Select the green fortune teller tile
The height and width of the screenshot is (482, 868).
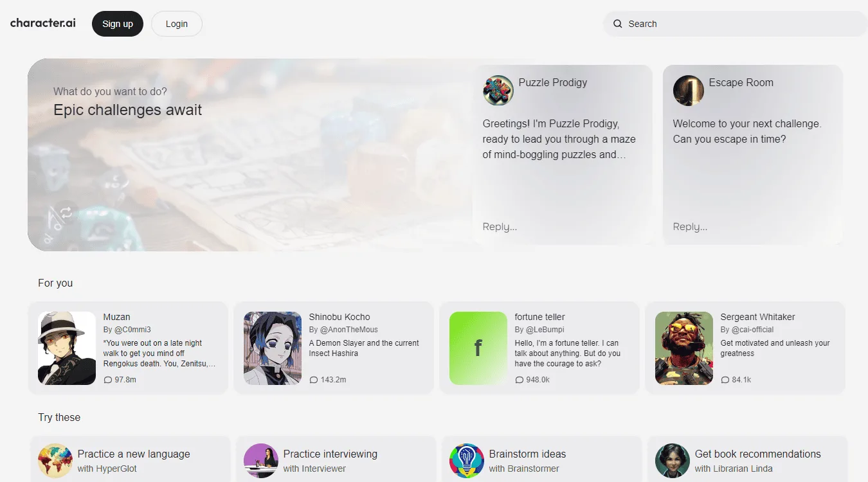[x=478, y=348]
